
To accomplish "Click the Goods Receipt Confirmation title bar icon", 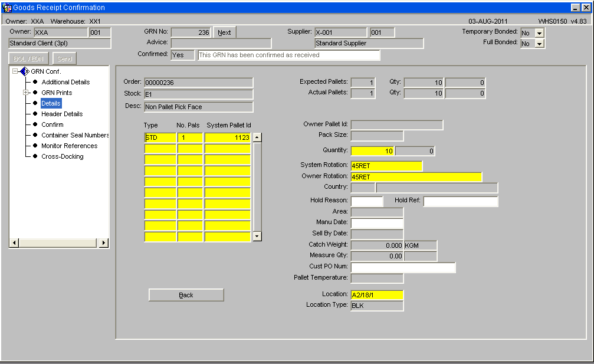I will click(6, 8).
